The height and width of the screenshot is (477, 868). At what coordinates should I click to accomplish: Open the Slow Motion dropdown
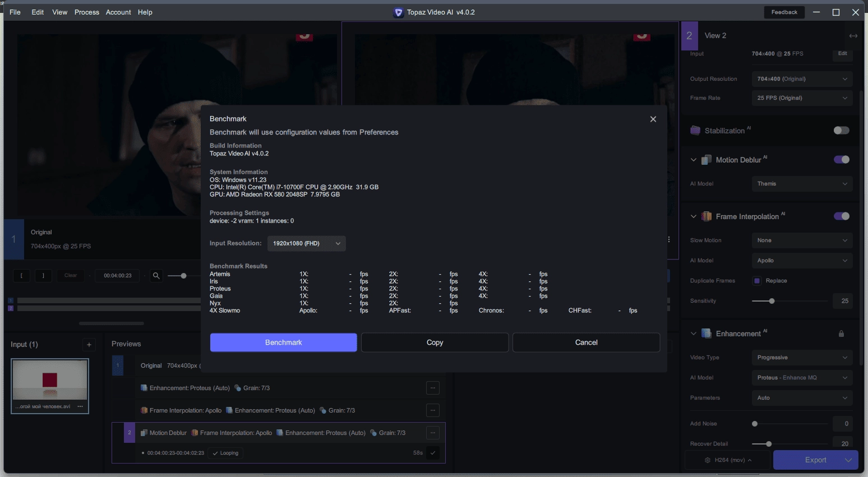point(802,240)
